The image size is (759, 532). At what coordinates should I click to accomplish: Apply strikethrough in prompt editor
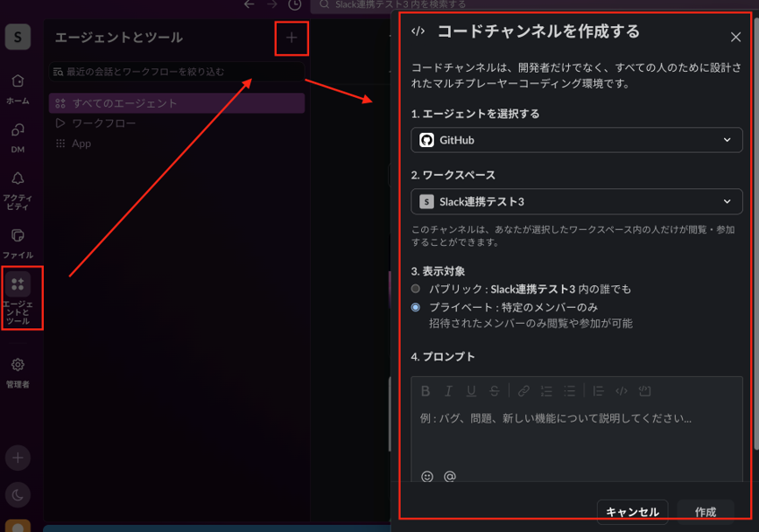tap(495, 391)
